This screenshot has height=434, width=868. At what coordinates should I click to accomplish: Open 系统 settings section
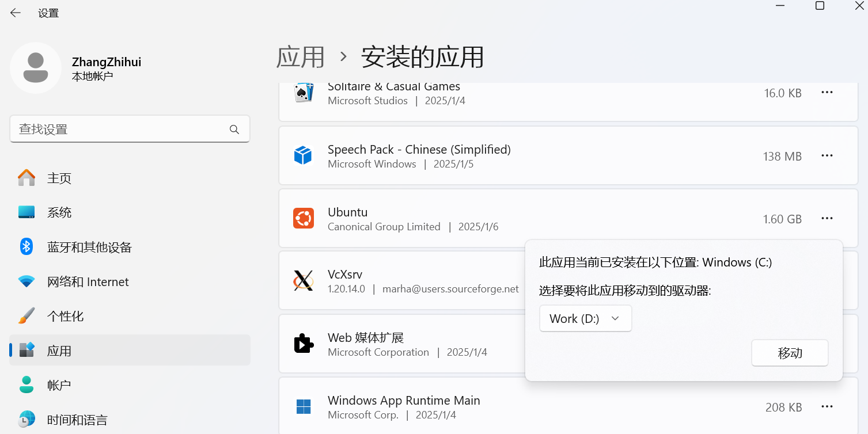(130, 212)
